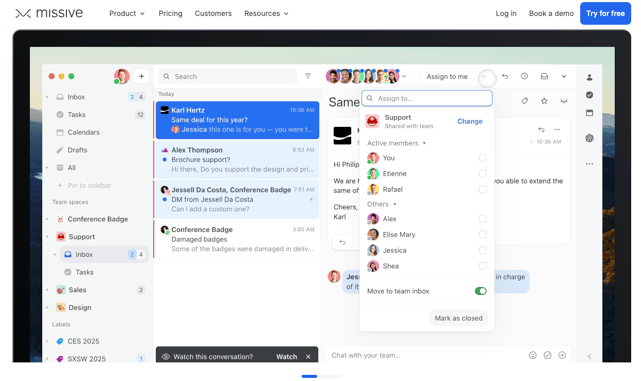Click the three dots in right sidebar
Viewport: 641px width, 381px height.
(x=589, y=164)
